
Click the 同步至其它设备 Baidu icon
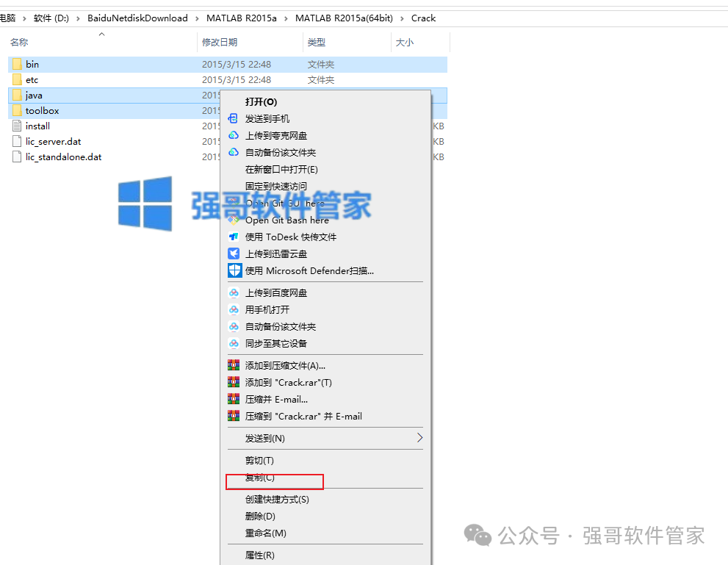234,344
